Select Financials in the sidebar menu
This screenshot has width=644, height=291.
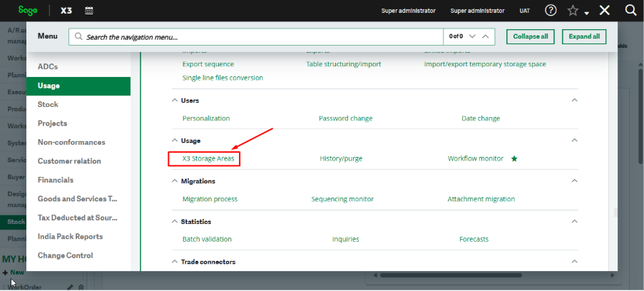click(x=56, y=180)
